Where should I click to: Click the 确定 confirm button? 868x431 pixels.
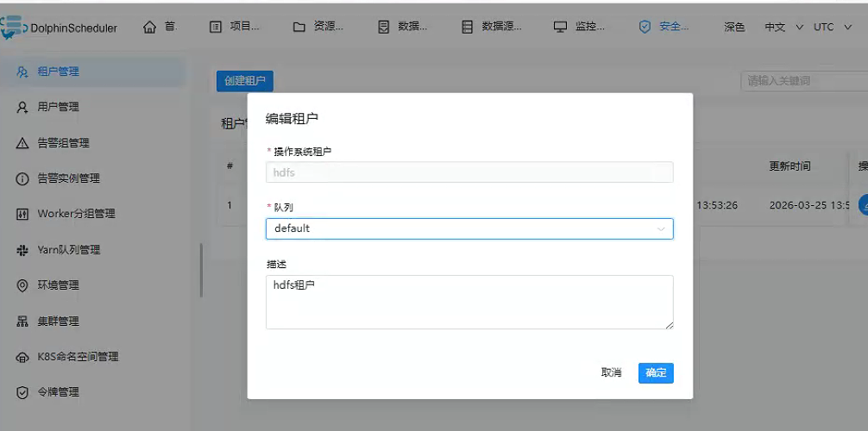point(656,373)
